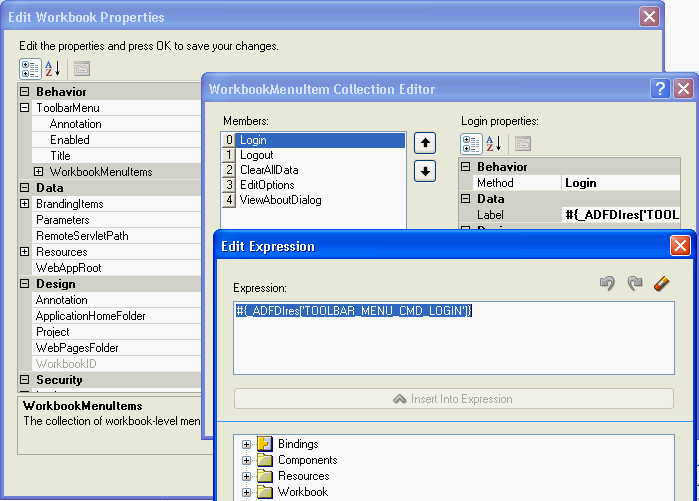Expand the Components folder node
Image resolution: width=699 pixels, height=501 pixels.
[246, 460]
